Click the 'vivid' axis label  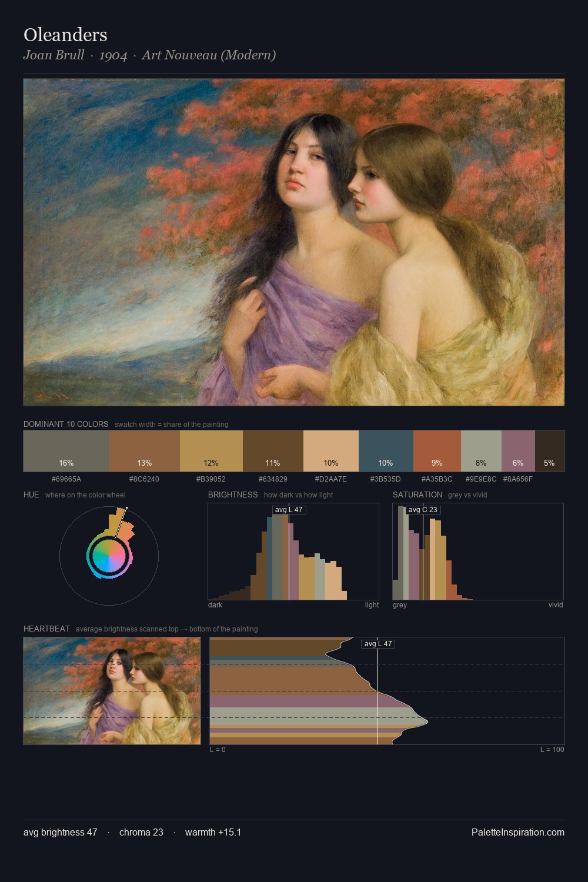556,605
